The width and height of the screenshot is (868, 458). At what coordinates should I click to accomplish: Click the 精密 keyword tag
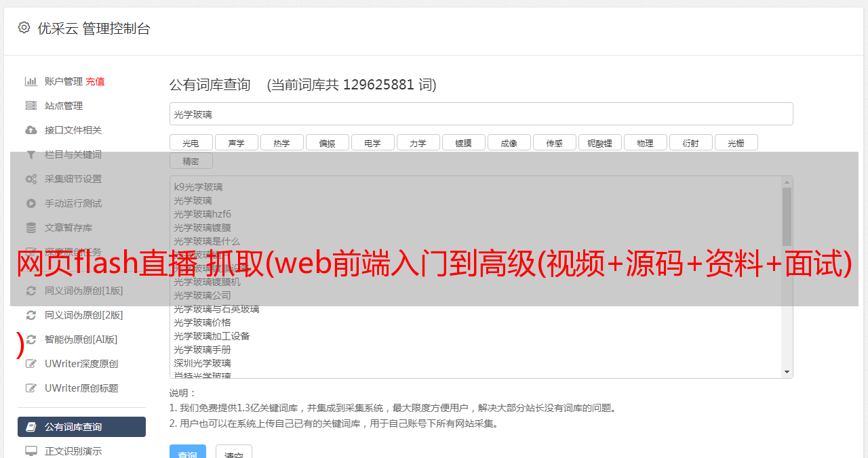(191, 161)
